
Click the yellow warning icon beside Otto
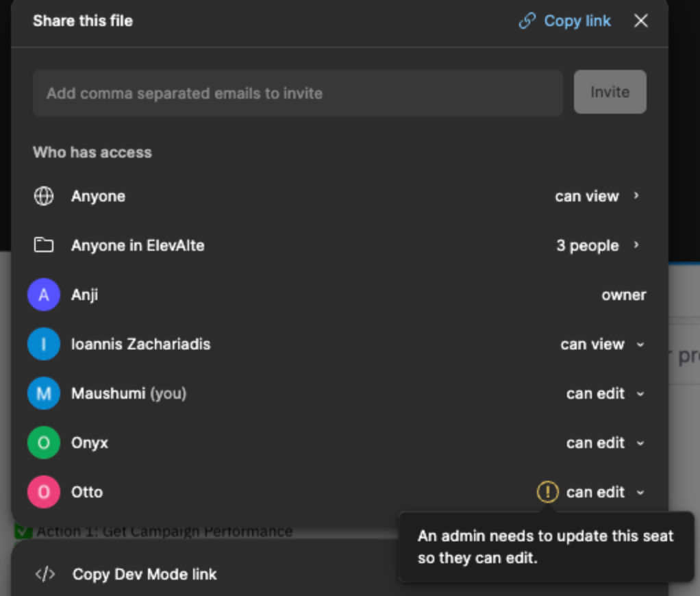coord(547,492)
